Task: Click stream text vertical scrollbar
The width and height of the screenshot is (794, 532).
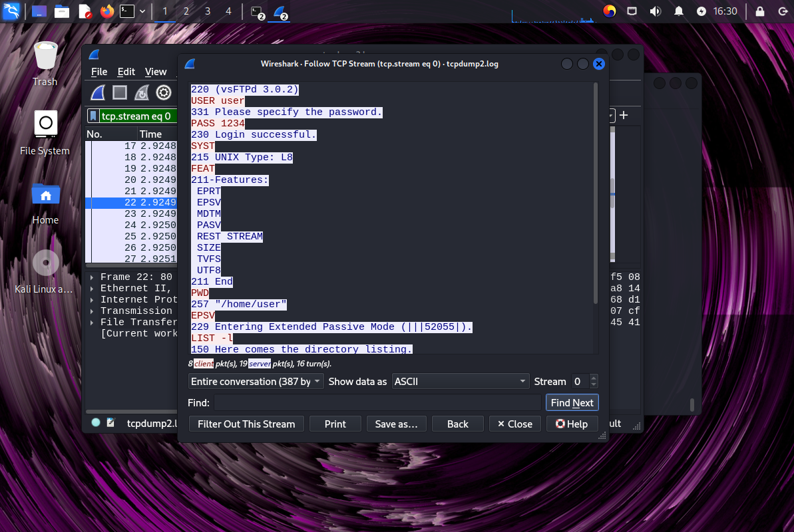Action: (x=596, y=194)
